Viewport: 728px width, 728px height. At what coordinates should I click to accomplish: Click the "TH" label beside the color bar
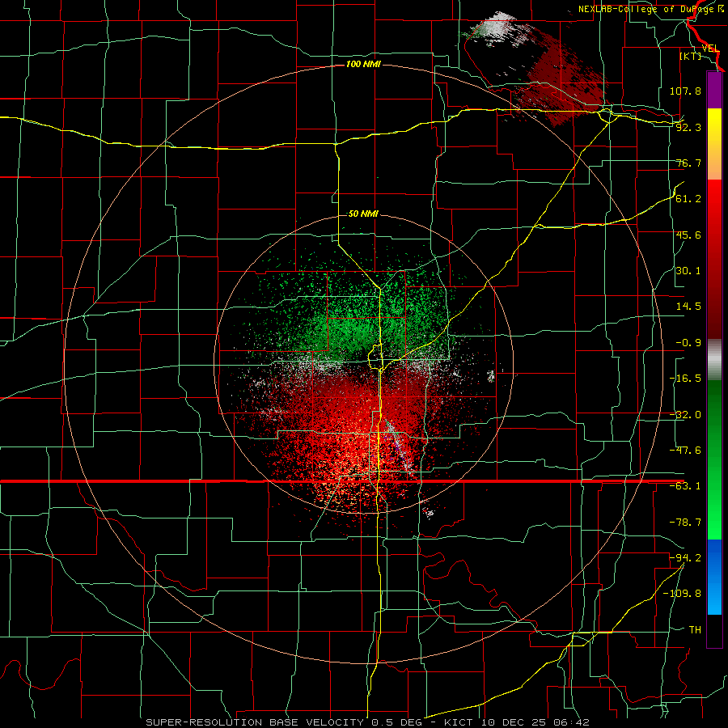pyautogui.click(x=695, y=629)
